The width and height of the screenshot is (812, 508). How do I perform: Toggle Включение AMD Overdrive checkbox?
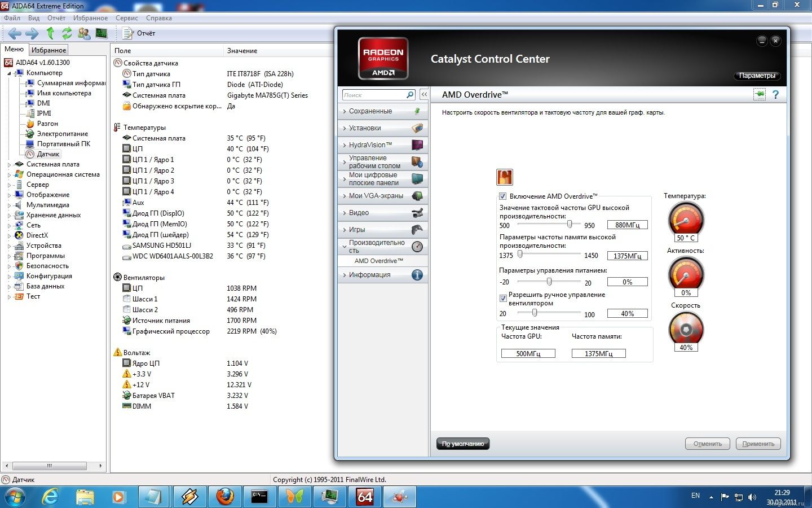[x=502, y=196]
